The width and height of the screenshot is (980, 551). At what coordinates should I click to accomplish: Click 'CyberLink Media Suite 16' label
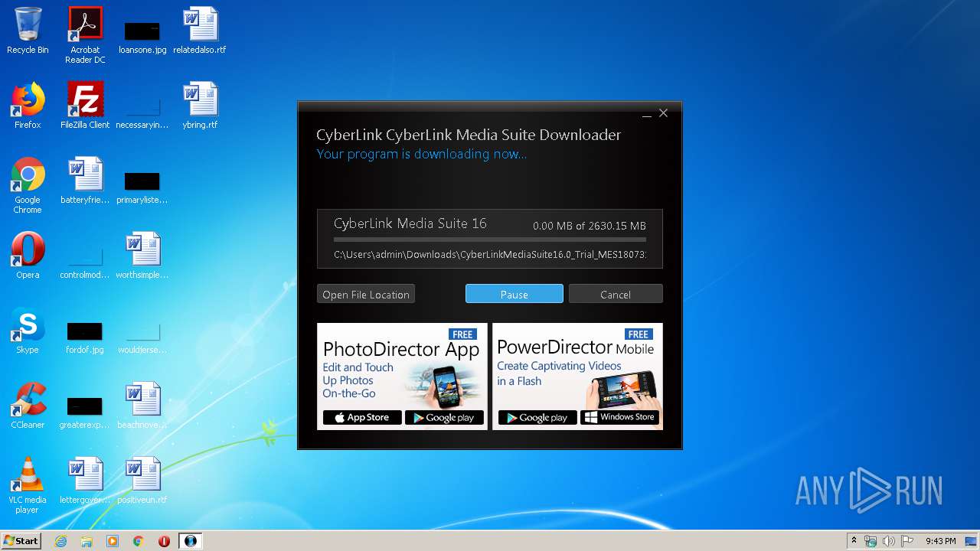(410, 223)
